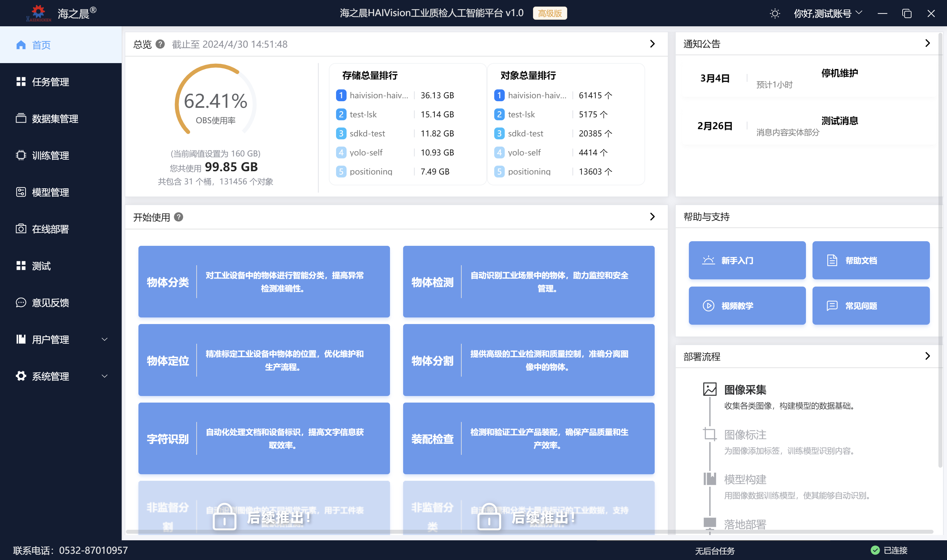
Task: Click rank 3 badge in 存储总量排行
Action: point(341,133)
